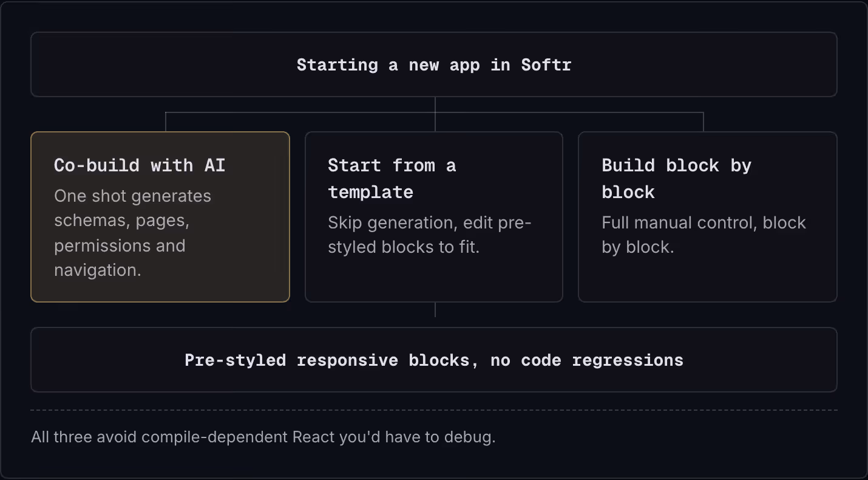
Task: Click the footnote 'All three avoid compile-dependent React'
Action: (263, 437)
